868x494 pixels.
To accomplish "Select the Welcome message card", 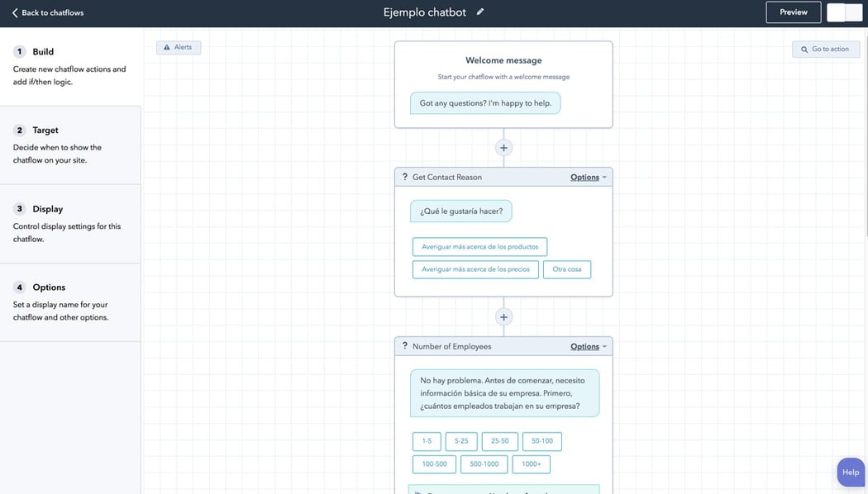I will coord(503,83).
